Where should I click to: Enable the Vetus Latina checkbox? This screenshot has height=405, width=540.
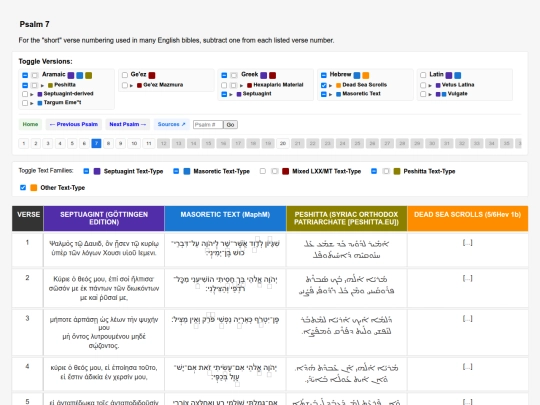pyautogui.click(x=423, y=85)
